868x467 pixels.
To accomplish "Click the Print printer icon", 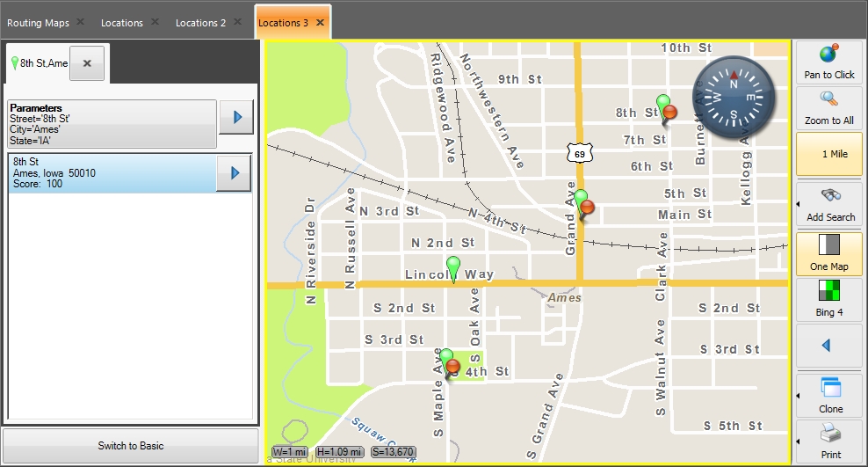I will click(x=830, y=434).
